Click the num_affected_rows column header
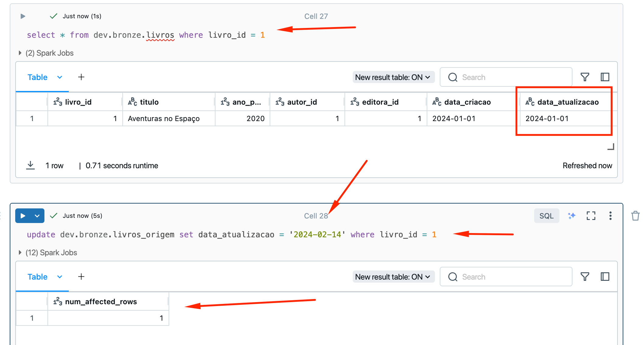 pos(108,301)
